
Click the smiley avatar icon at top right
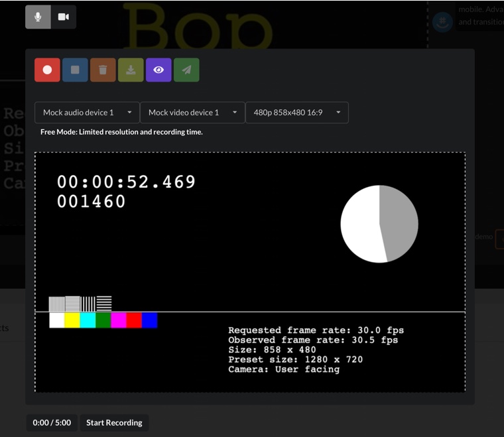point(442,22)
